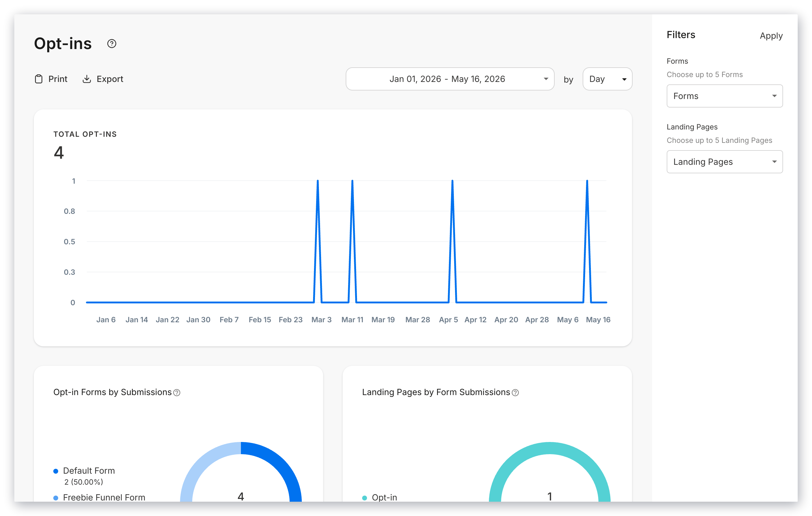Click the Default Form legend dot
This screenshot has width=812, height=516.
56,471
